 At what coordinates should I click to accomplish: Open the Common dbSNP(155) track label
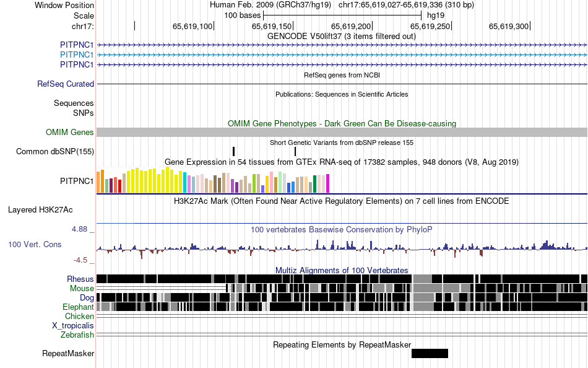(54, 151)
